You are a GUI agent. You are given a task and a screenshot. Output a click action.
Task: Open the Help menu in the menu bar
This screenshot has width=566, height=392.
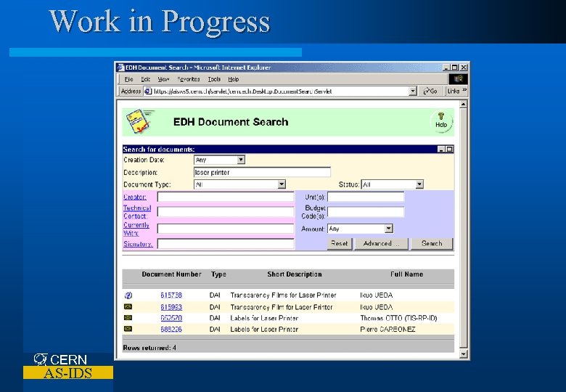[234, 79]
